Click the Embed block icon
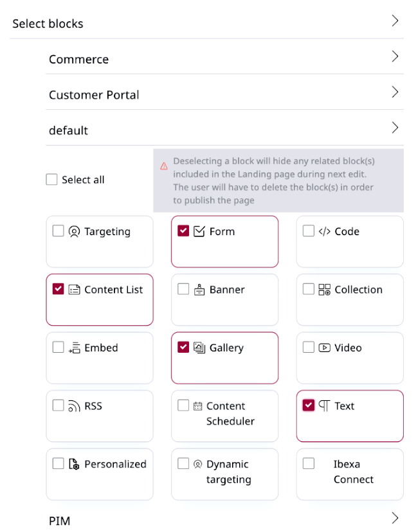 [75, 348]
